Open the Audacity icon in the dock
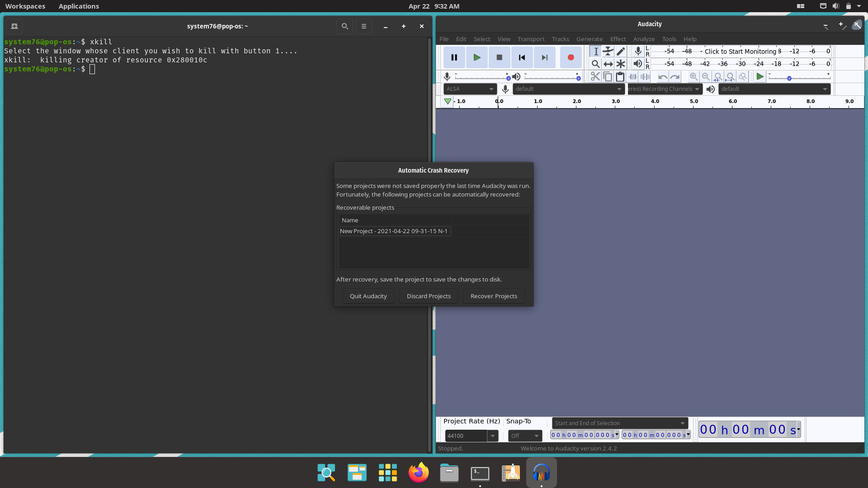This screenshot has width=868, height=488. (x=541, y=473)
